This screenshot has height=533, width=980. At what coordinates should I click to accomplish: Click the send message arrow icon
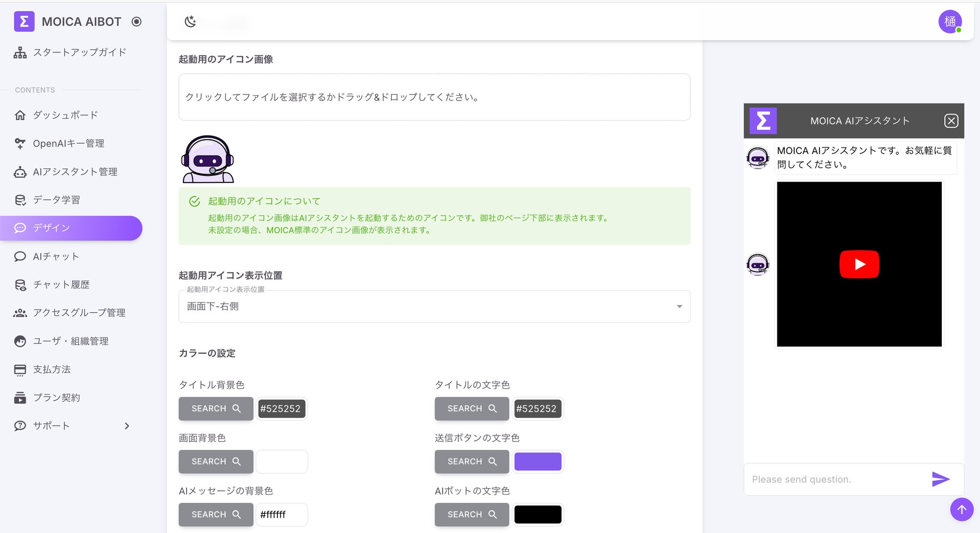940,479
